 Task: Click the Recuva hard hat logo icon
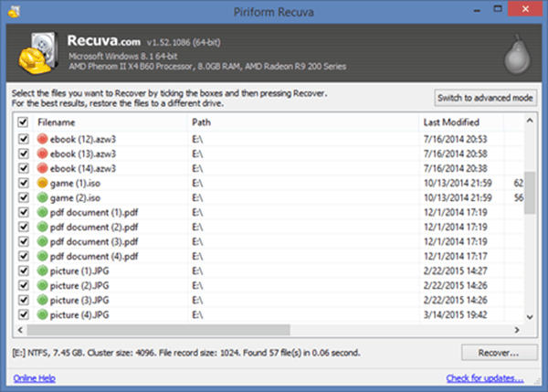click(37, 53)
